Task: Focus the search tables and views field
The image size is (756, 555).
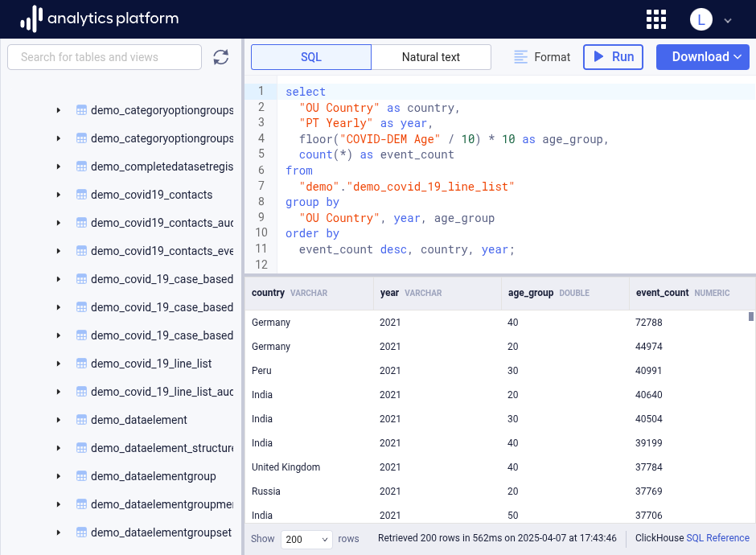Action: coord(105,57)
